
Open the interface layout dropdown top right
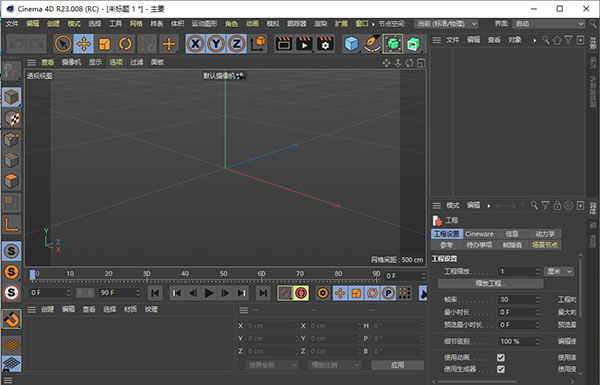click(x=549, y=24)
